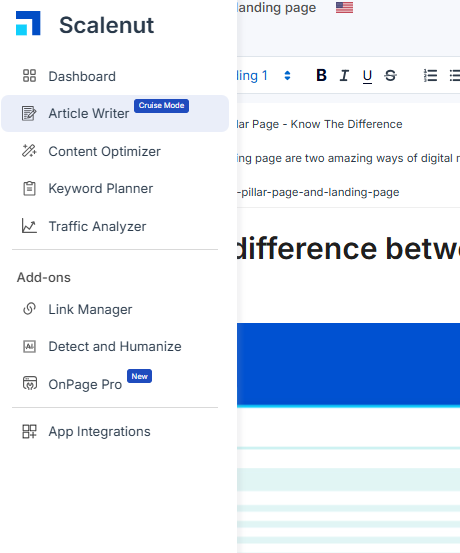
Task: Navigate to Traffic Analyzer
Action: click(x=115, y=226)
